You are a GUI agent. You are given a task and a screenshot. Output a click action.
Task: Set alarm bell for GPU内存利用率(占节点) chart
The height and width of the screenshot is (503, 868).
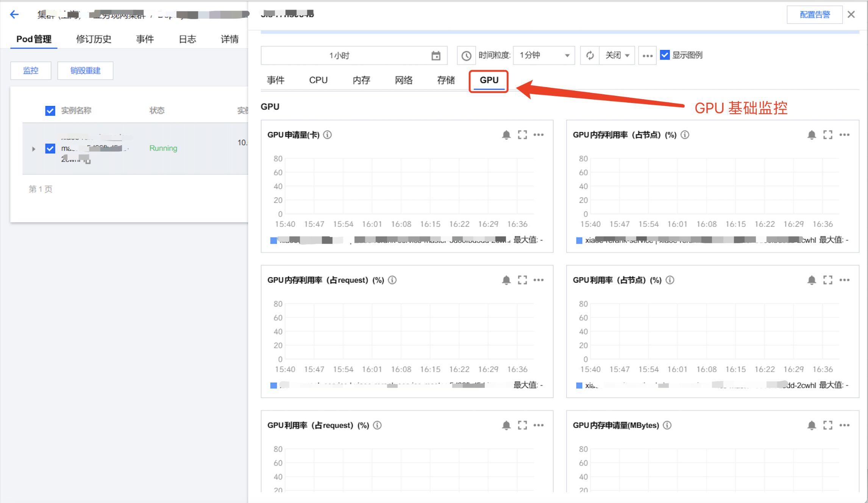[x=812, y=135]
